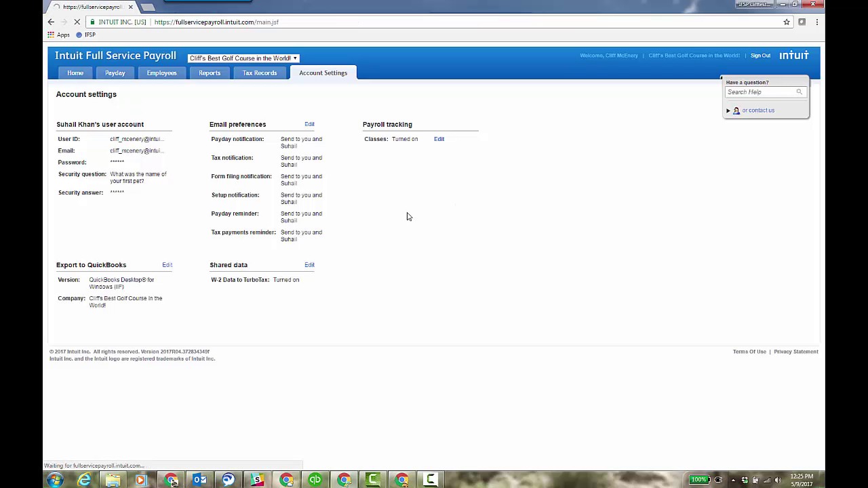The height and width of the screenshot is (488, 868).
Task: Click the contact person icon in the help panel
Action: point(736,110)
